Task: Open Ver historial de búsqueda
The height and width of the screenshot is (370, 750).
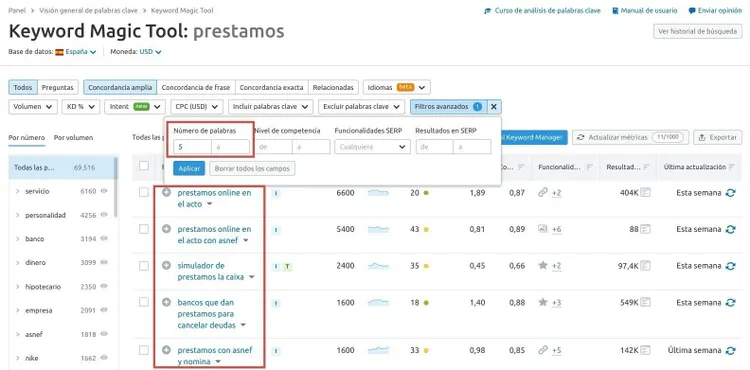Action: 697,31
